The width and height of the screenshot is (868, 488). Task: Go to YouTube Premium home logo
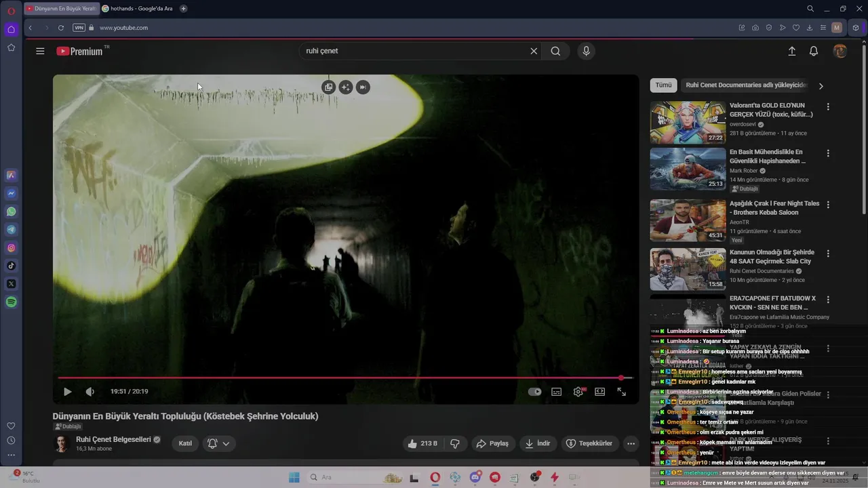click(79, 51)
